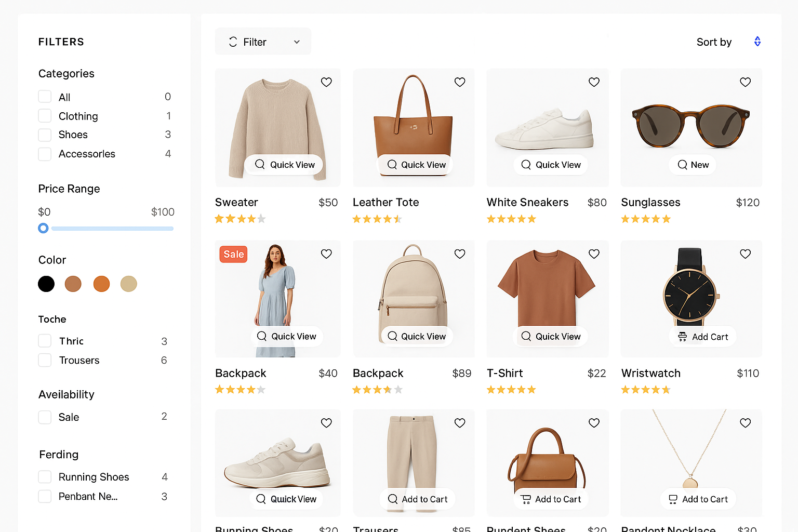Image resolution: width=798 pixels, height=532 pixels.
Task: Click the cart icon on the Wristwatch Add Cart
Action: tap(682, 336)
